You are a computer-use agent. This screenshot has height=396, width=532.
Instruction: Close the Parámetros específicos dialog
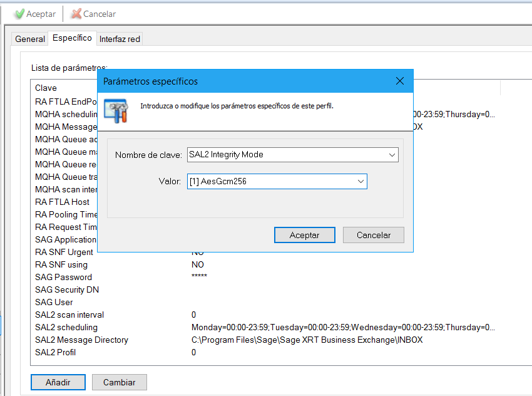[x=400, y=81]
